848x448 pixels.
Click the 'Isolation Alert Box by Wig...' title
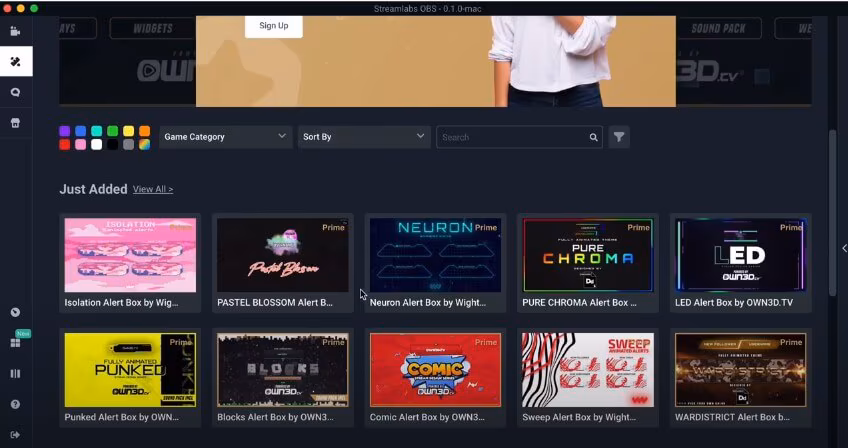(121, 303)
